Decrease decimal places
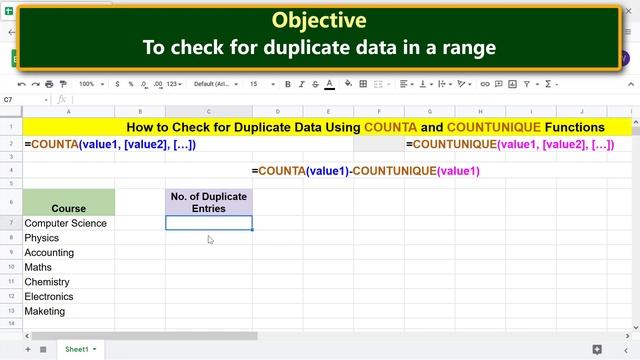This screenshot has width=640, height=360. pos(144,84)
